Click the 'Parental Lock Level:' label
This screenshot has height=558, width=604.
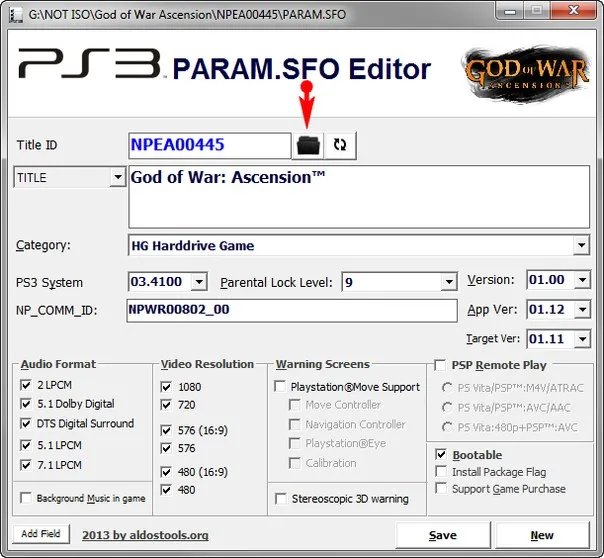pos(276,283)
